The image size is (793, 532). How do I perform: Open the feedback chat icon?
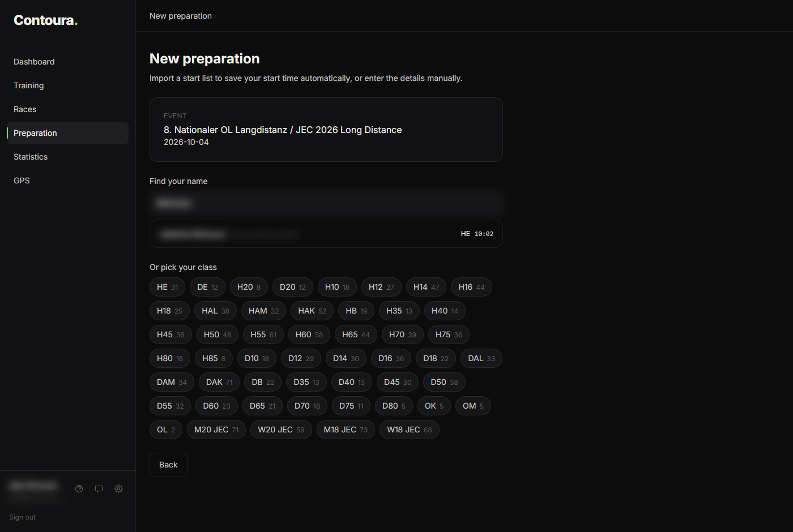[x=99, y=489]
